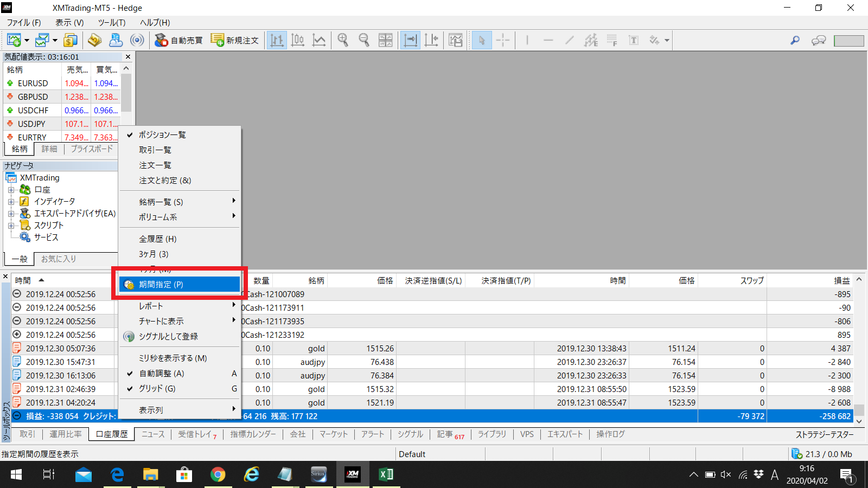Toggle the グリッド (G) option
The image size is (868, 488).
pos(157,389)
